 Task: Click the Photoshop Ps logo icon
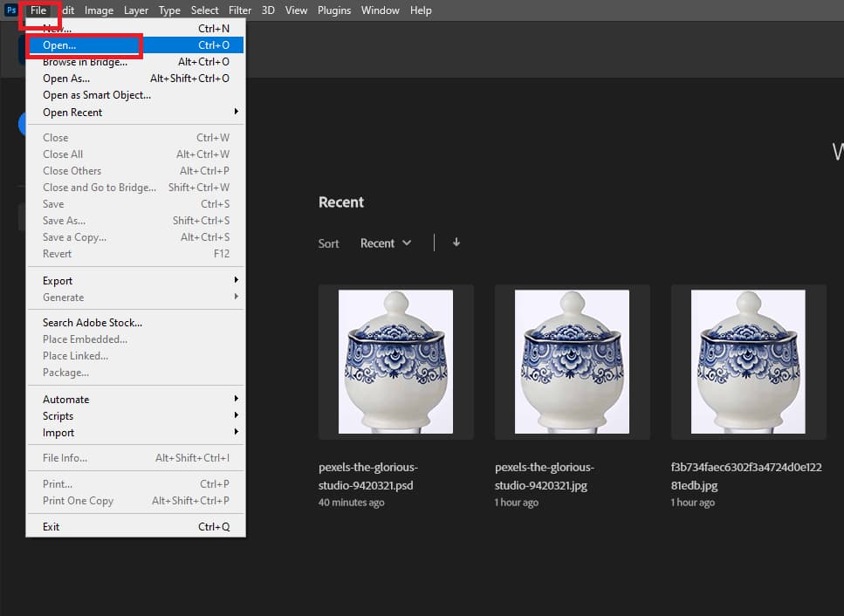10,10
